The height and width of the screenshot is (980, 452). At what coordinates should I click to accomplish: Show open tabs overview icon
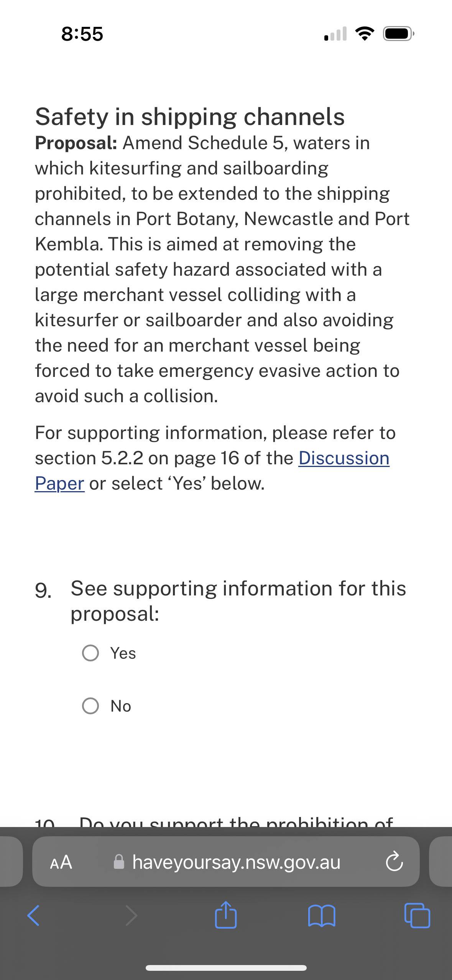(x=417, y=915)
